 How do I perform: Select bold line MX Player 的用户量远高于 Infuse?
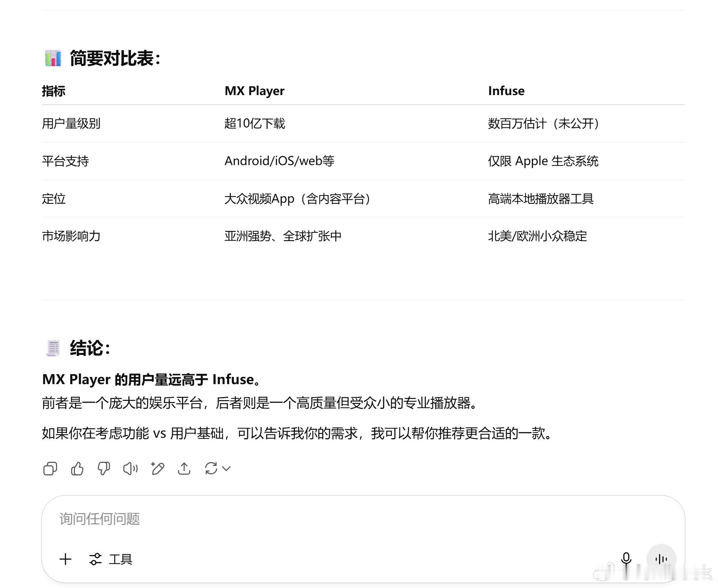pyautogui.click(x=152, y=380)
